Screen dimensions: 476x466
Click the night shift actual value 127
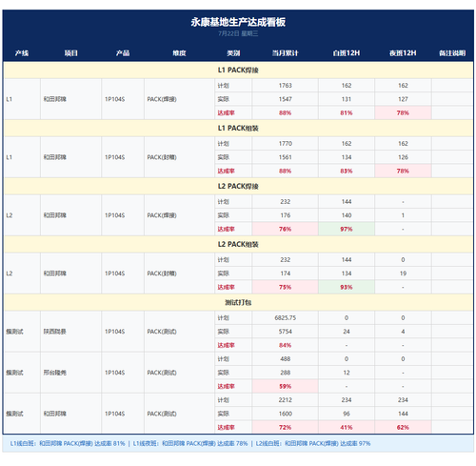[x=403, y=99]
